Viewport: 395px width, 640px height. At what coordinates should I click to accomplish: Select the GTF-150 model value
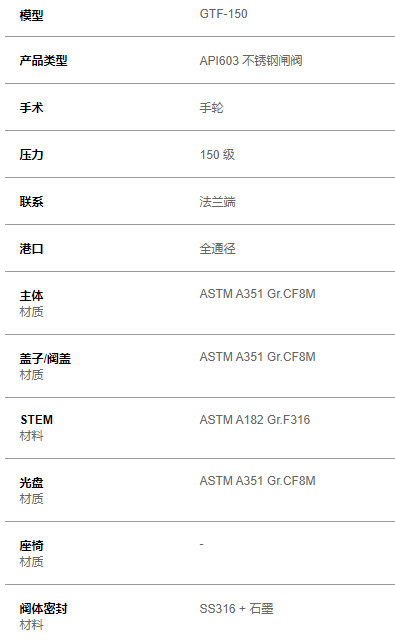click(x=223, y=14)
